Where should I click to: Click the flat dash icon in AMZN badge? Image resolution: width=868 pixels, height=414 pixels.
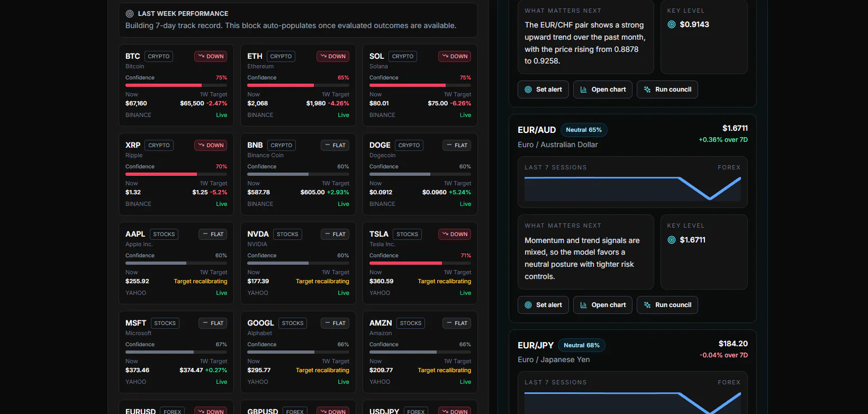click(x=449, y=323)
